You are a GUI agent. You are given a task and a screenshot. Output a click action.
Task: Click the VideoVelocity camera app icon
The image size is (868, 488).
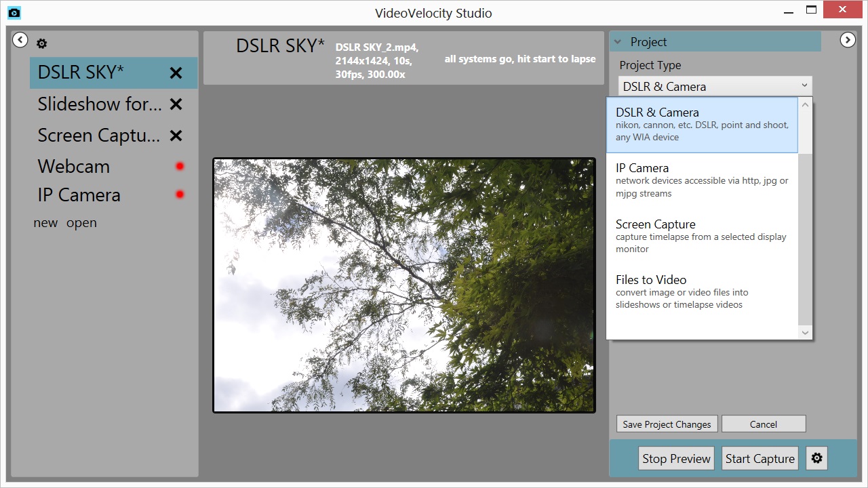coord(14,12)
